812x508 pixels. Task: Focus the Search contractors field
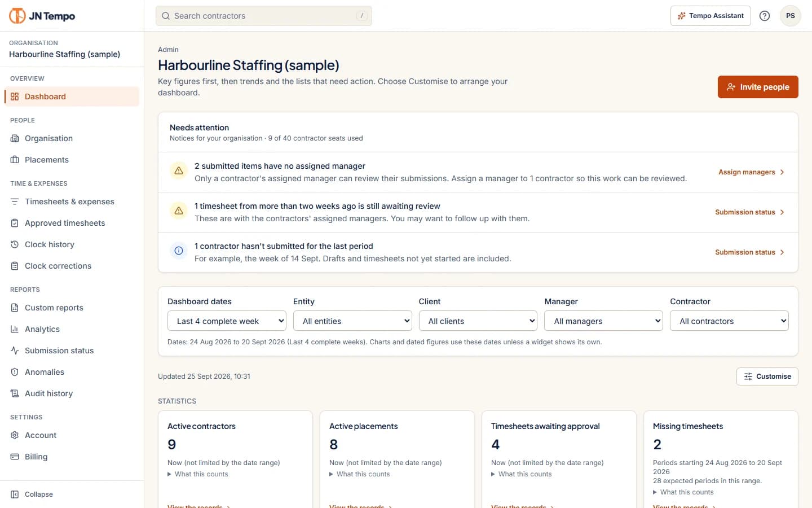[x=264, y=16]
